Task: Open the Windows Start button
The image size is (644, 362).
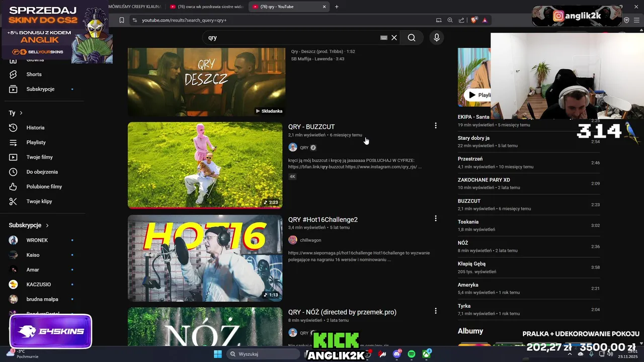Action: (218, 354)
